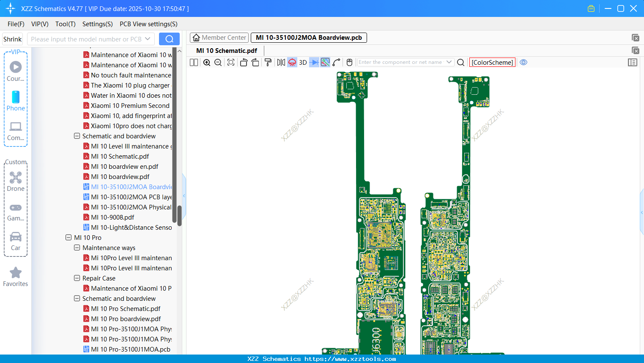This screenshot has height=363, width=644.
Task: Click the Member Center button
Action: pyautogui.click(x=219, y=37)
